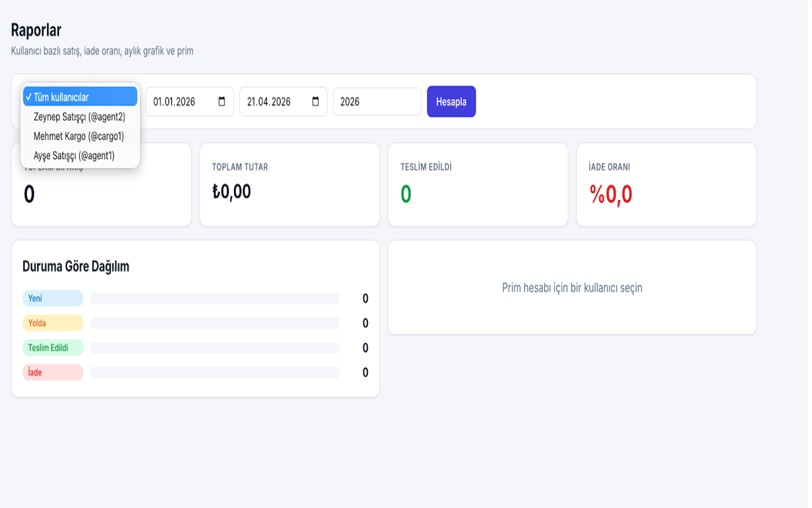Screen dimensions: 812x508
Task: Click the yellow Yolda status badge
Action: tap(52, 323)
